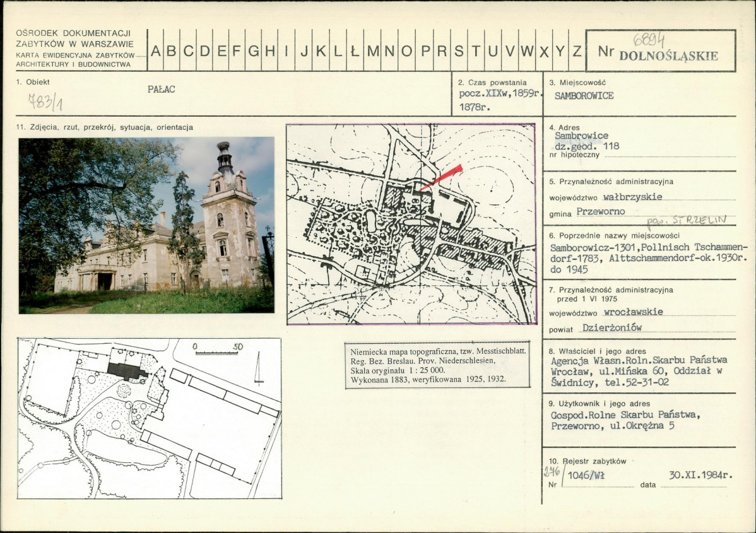Select letter Z in alphabet index
This screenshot has height=533, width=756.
pyautogui.click(x=577, y=51)
